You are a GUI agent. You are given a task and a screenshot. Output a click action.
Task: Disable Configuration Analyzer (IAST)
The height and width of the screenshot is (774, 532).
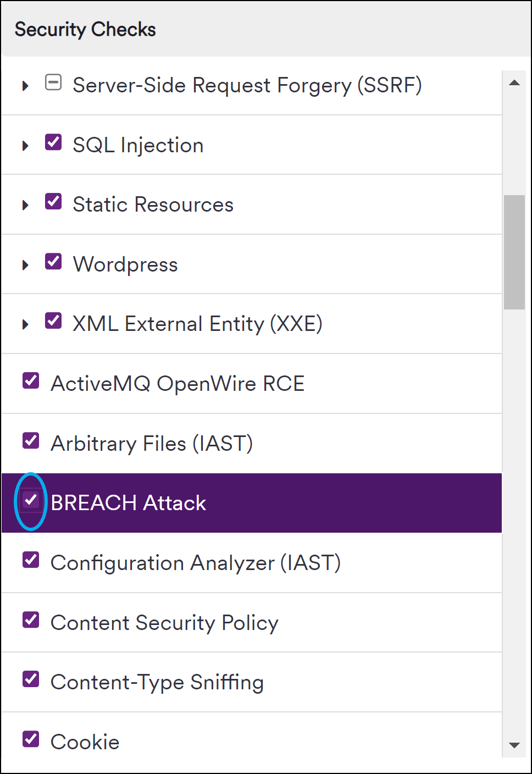[30, 560]
